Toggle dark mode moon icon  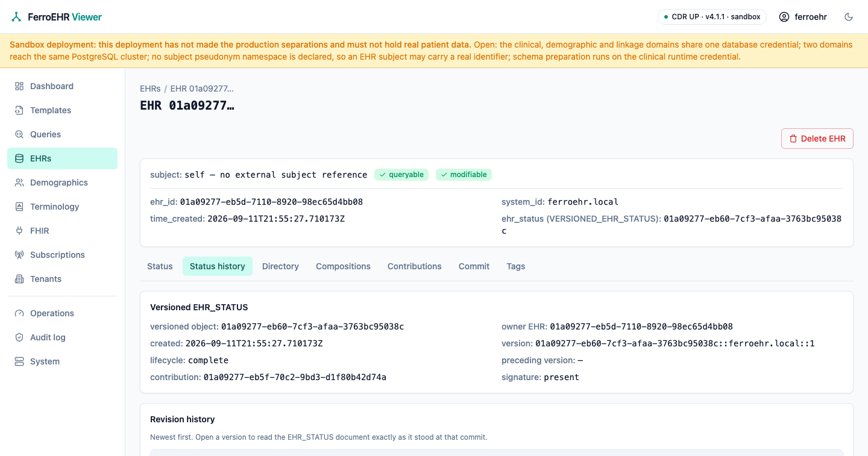[849, 17]
